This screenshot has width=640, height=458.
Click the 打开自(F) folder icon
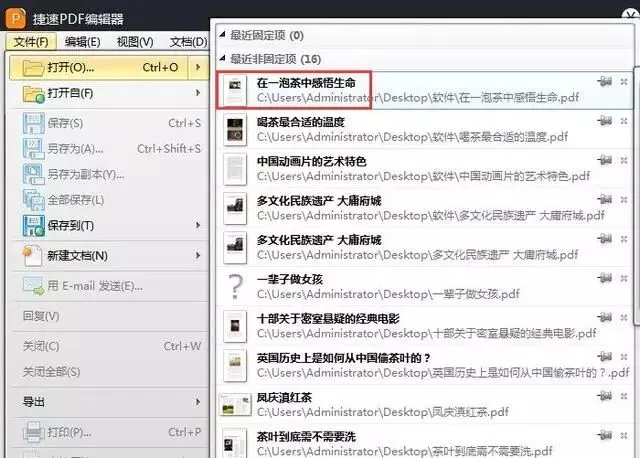point(33,94)
